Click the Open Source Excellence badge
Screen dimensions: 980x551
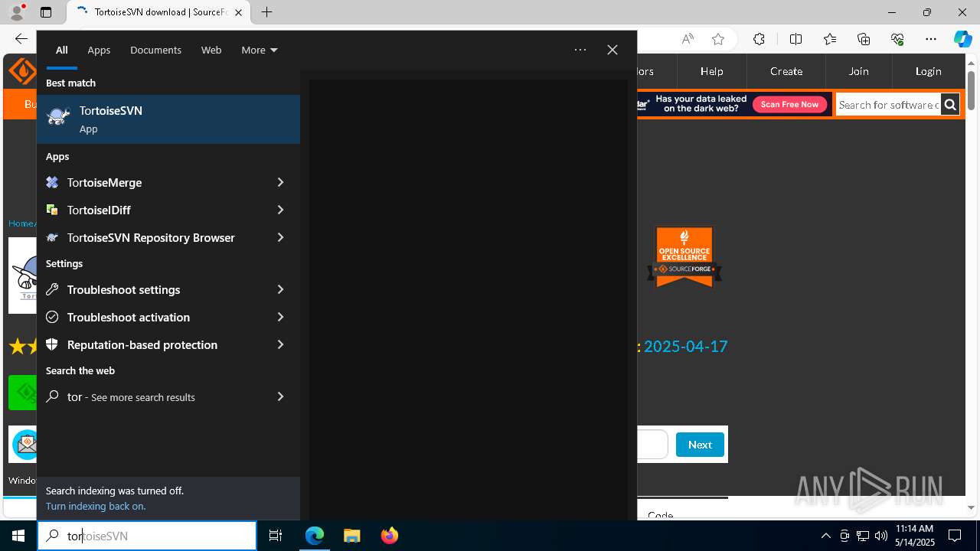(x=684, y=256)
